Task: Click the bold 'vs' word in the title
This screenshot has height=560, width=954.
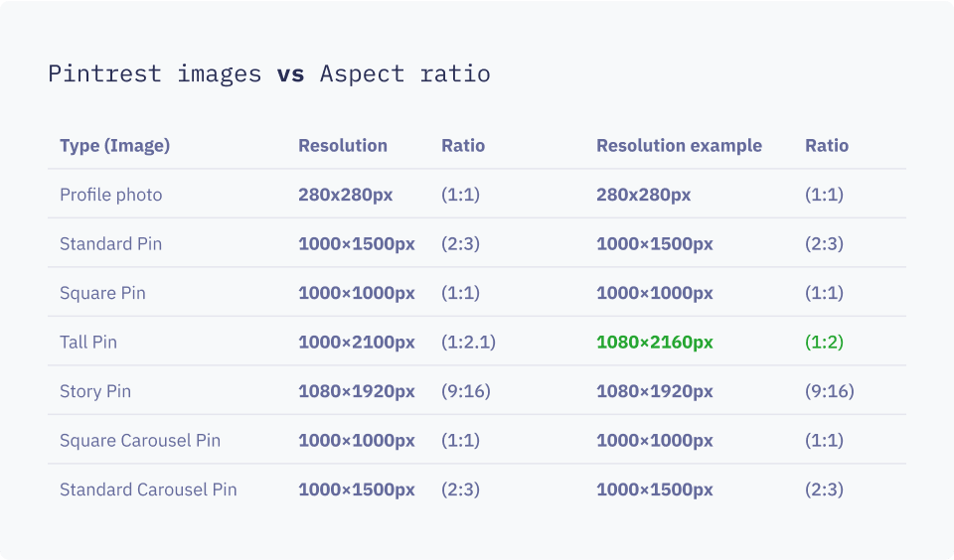Action: tap(290, 74)
